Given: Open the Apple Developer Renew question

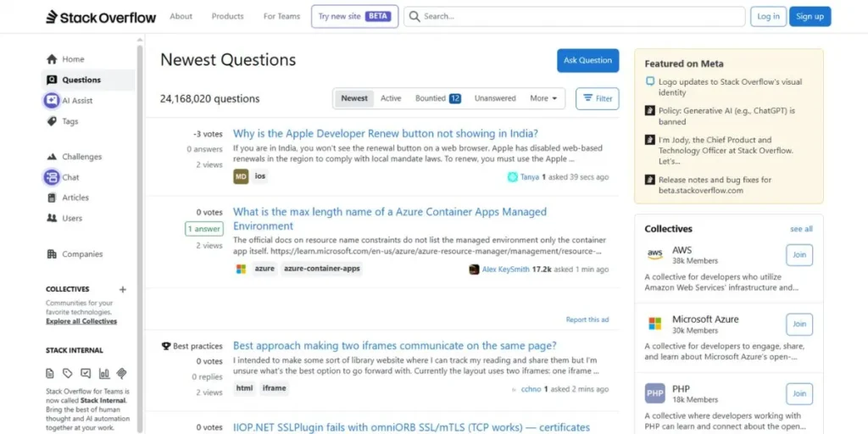Looking at the screenshot, I should click(386, 133).
